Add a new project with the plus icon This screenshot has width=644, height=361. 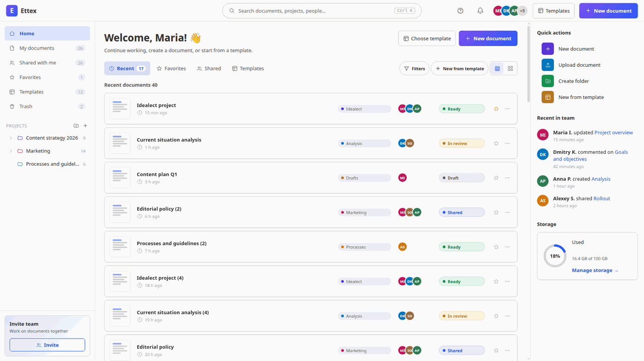(85, 126)
